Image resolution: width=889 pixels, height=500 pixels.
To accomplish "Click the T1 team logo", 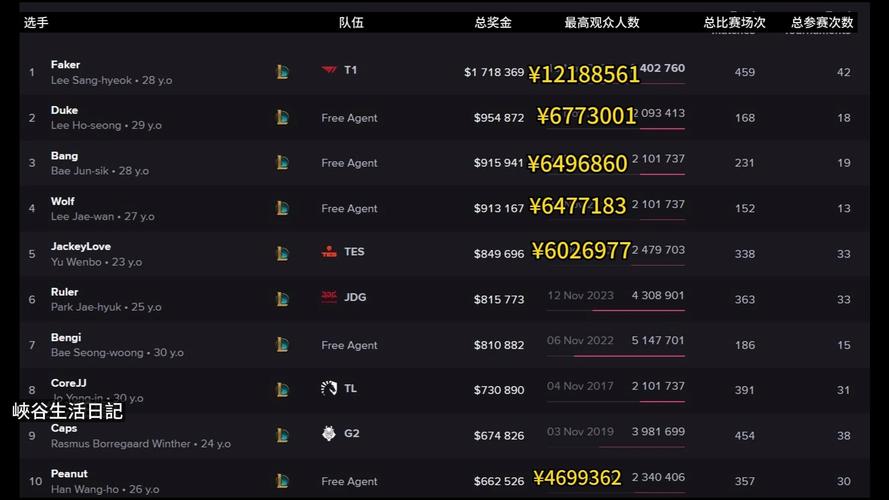I will tap(329, 71).
